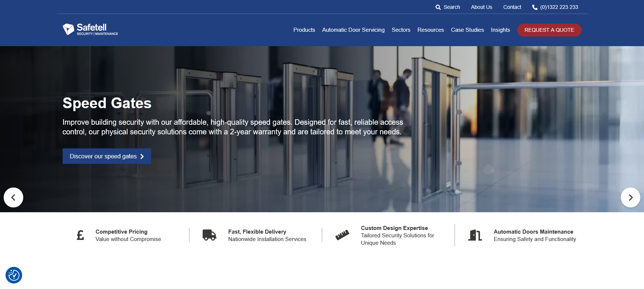Click Tailored Security Solutions description

(x=397, y=239)
